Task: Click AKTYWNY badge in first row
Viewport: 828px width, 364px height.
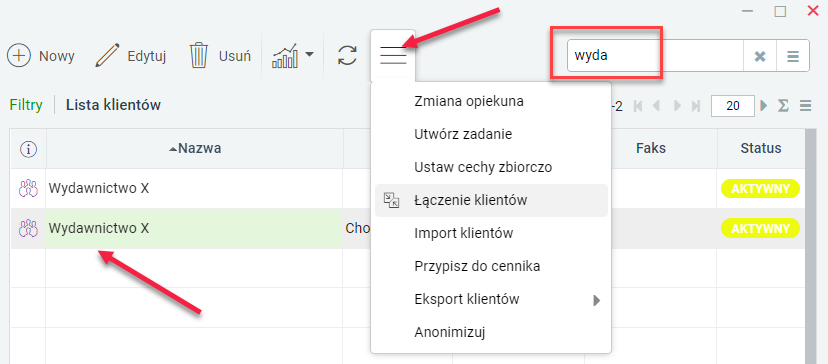Action: coord(760,189)
